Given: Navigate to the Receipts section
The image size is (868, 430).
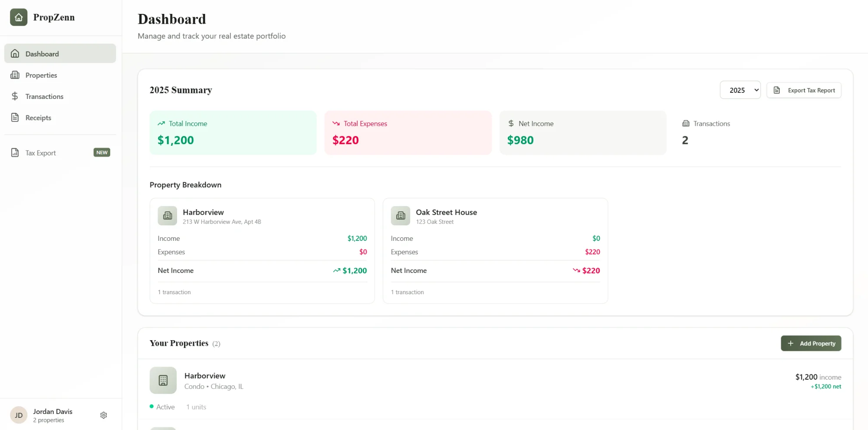Looking at the screenshot, I should (x=38, y=117).
